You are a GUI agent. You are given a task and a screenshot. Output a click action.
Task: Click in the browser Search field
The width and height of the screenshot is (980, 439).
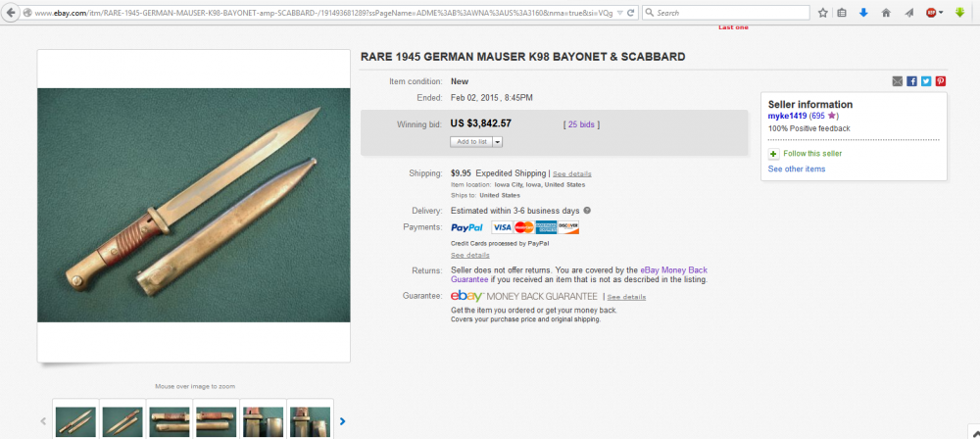pos(730,13)
